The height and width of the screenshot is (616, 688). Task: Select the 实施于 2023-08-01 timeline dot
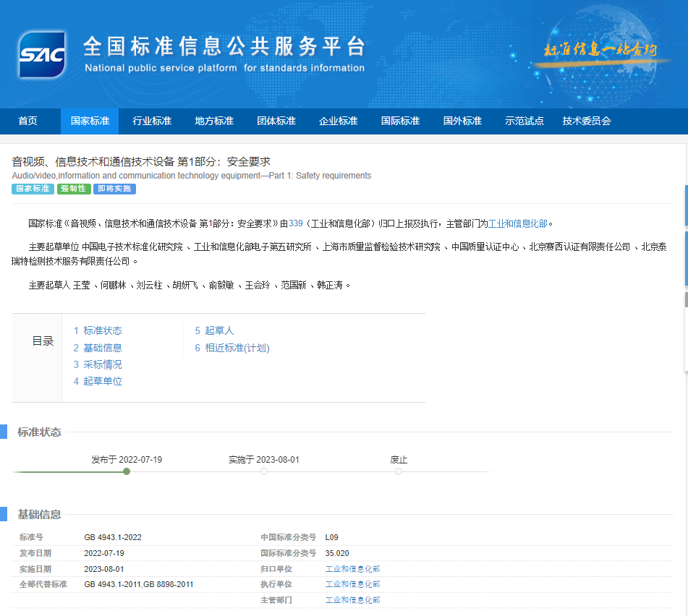pyautogui.click(x=263, y=471)
